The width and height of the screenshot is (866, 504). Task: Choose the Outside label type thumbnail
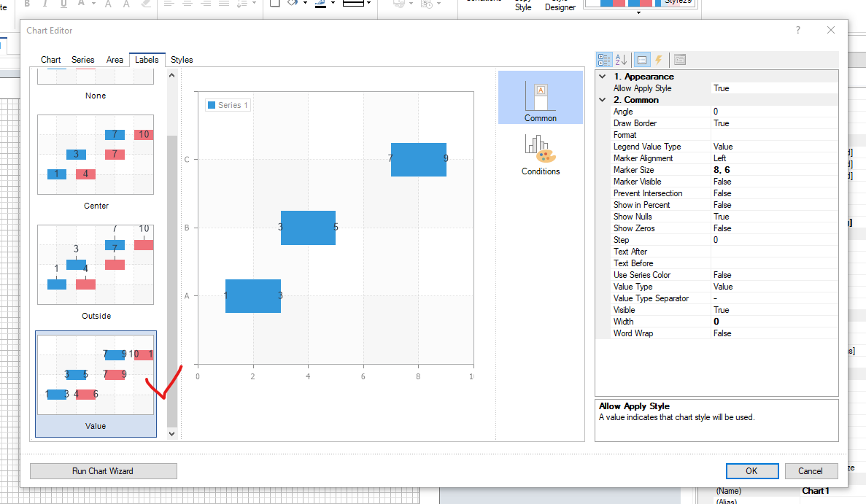click(96, 272)
